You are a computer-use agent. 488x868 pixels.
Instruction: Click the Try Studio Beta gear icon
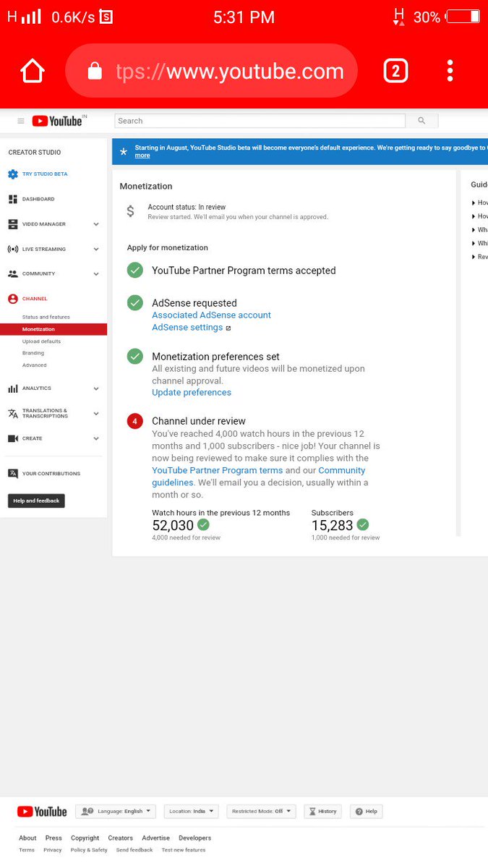tap(13, 174)
